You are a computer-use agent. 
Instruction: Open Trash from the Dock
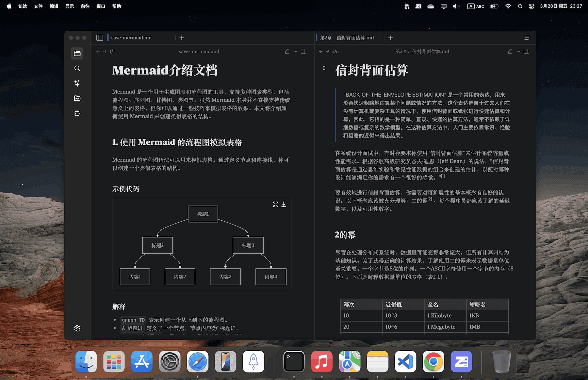click(x=502, y=362)
